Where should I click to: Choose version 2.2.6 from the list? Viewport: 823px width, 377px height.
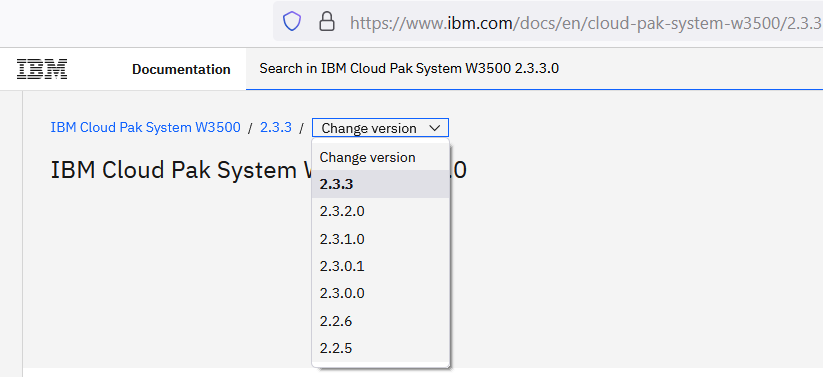point(381,321)
